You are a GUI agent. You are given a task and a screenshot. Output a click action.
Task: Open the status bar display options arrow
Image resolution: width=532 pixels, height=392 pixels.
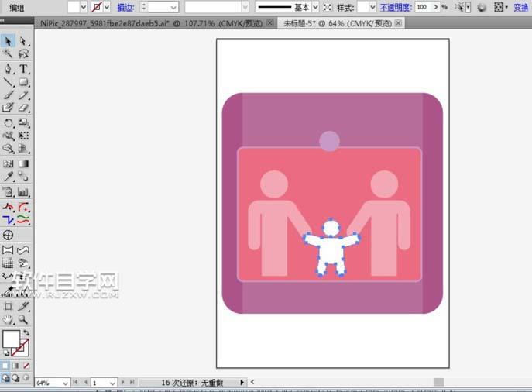point(242,383)
